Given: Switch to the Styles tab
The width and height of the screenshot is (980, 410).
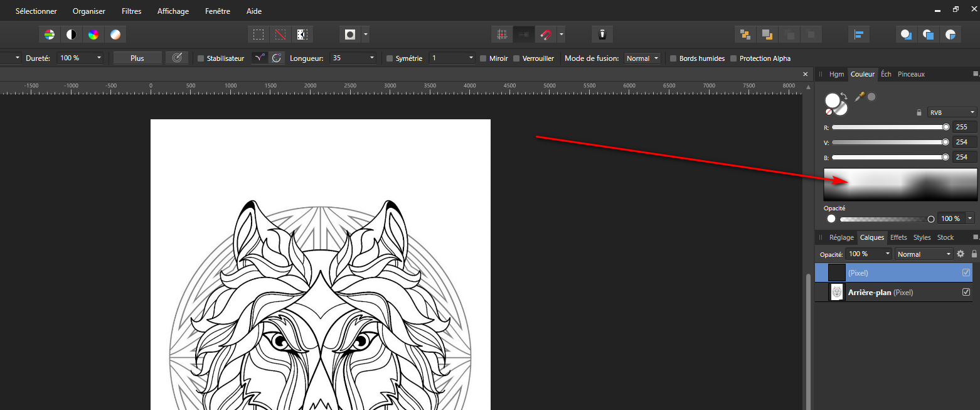Looking at the screenshot, I should 922,237.
